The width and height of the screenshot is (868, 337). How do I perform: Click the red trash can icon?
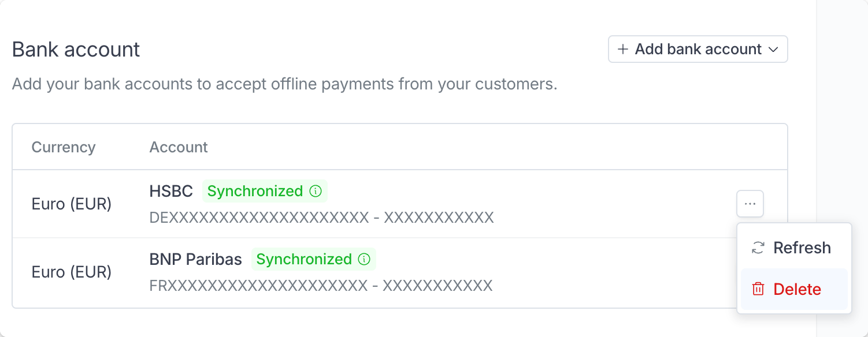point(758,289)
